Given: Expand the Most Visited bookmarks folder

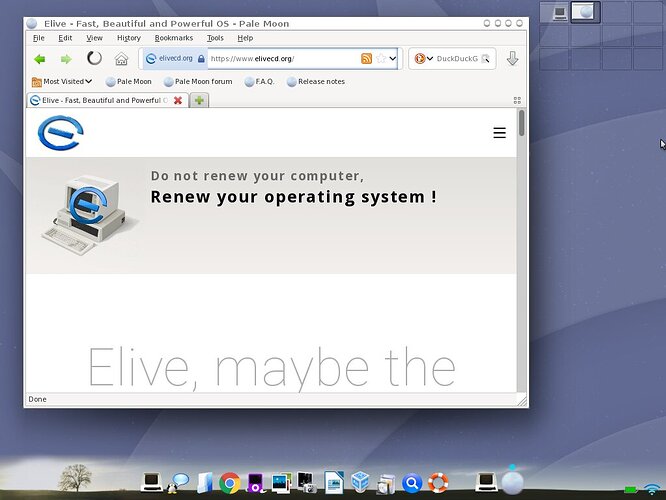Looking at the screenshot, I should [x=62, y=82].
